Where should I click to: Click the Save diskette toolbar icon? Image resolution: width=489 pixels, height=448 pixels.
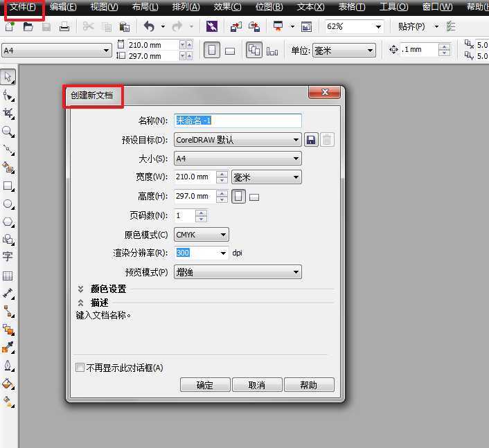coord(46,27)
